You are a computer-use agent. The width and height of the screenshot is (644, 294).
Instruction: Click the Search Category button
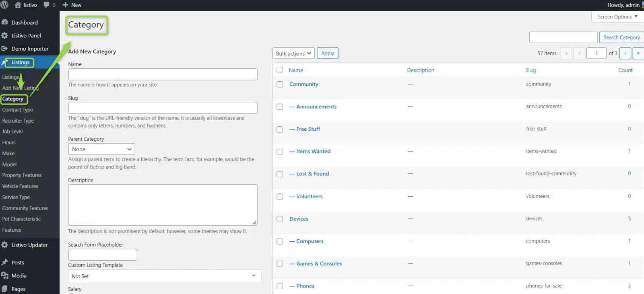[x=621, y=37]
